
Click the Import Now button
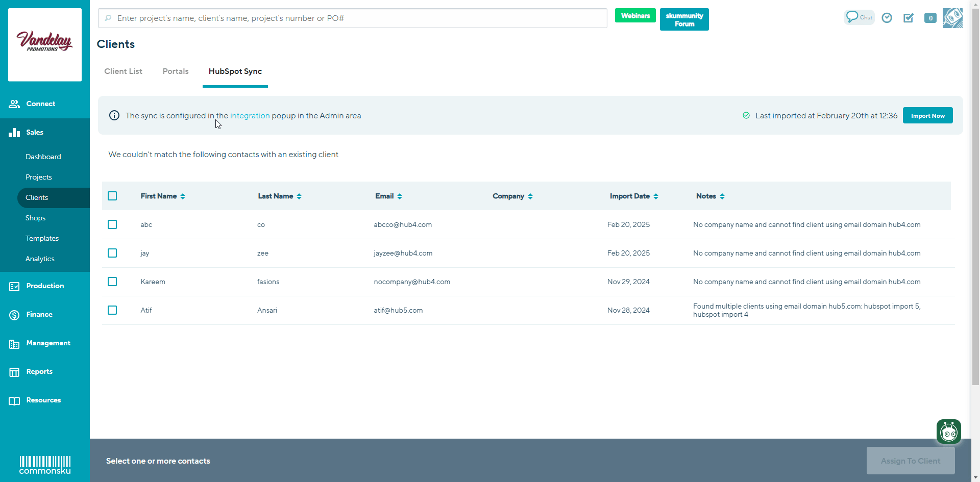(927, 115)
